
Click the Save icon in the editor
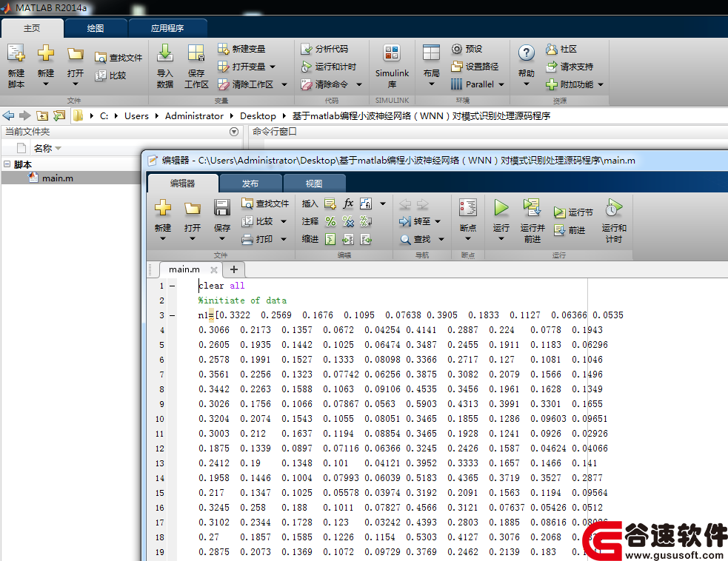[x=222, y=208]
